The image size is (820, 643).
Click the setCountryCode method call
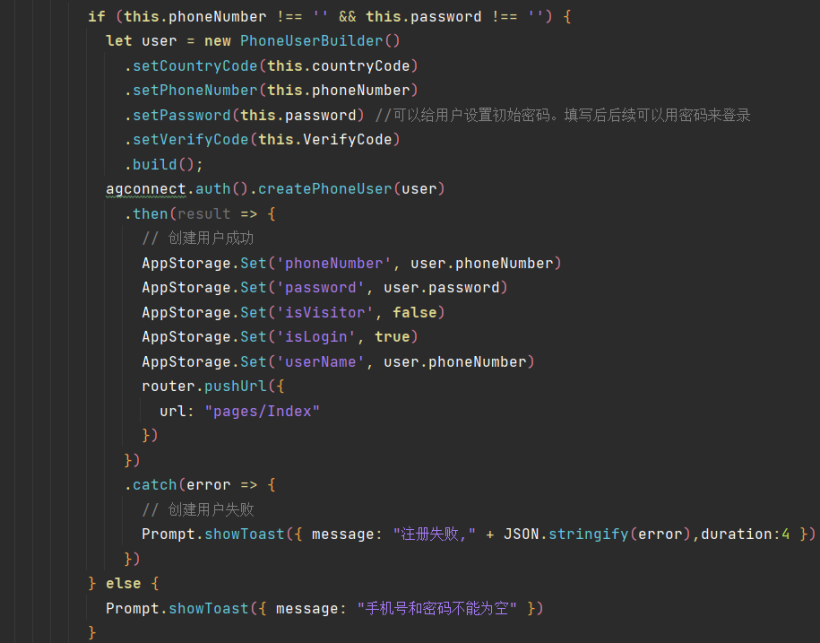pos(195,66)
